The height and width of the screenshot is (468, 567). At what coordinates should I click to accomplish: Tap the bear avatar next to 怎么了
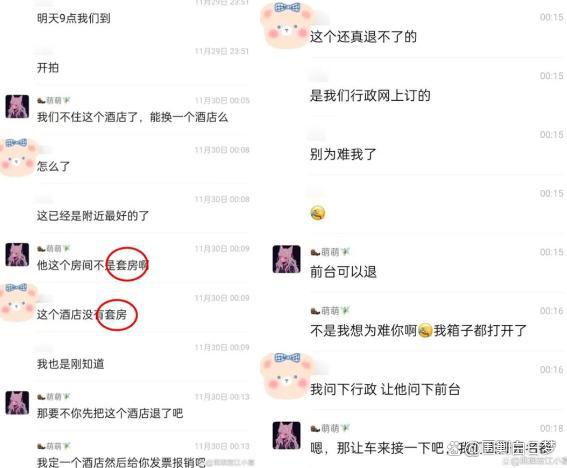[x=18, y=157]
